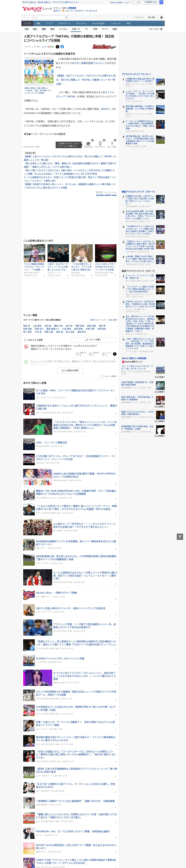
Task: Select the エキスパート navigation tab
Action: coord(64,23)
